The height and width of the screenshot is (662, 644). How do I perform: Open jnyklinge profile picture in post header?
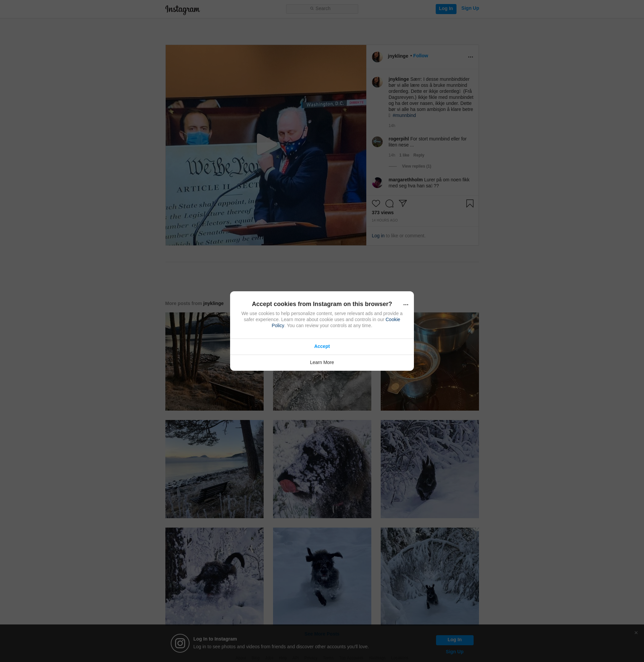point(377,57)
